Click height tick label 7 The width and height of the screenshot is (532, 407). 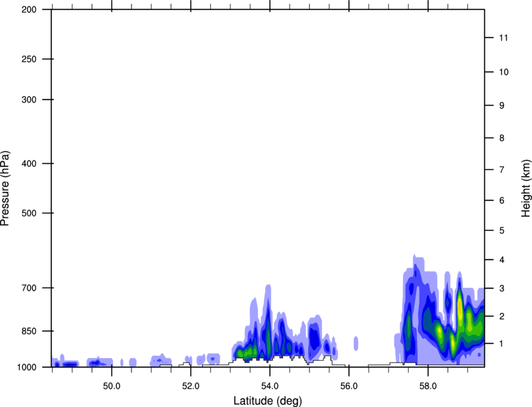coord(502,170)
